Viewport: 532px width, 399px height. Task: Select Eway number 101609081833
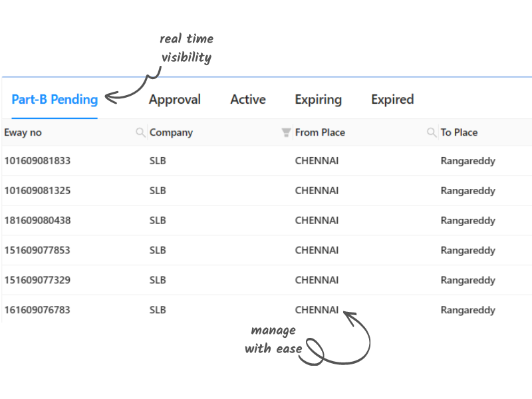[x=37, y=161]
